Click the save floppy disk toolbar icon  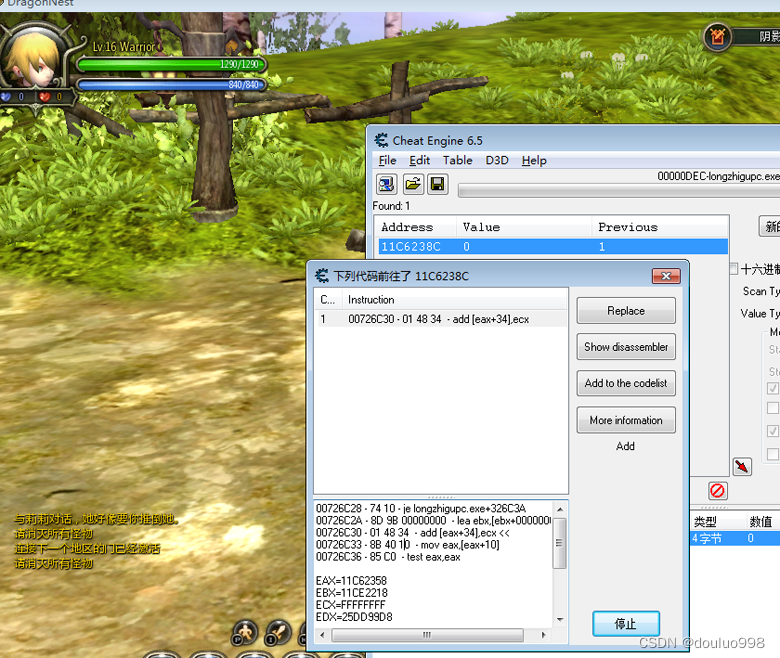click(438, 185)
